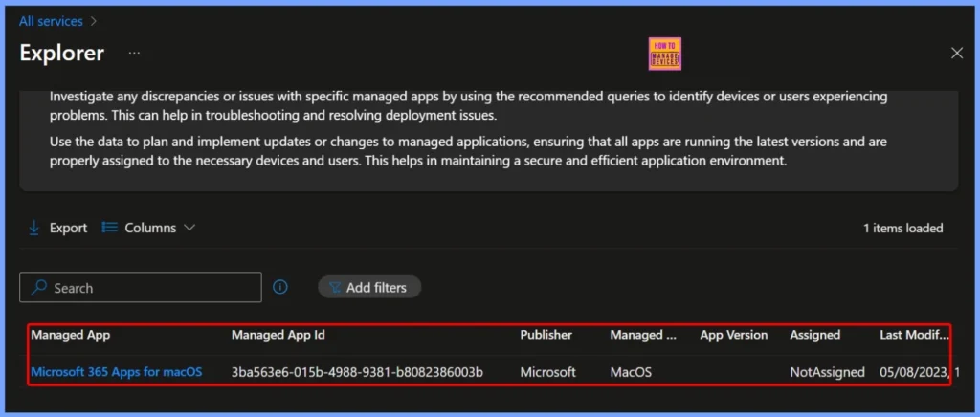The height and width of the screenshot is (417, 980).
Task: Sort by Assigned column header
Action: tap(814, 335)
